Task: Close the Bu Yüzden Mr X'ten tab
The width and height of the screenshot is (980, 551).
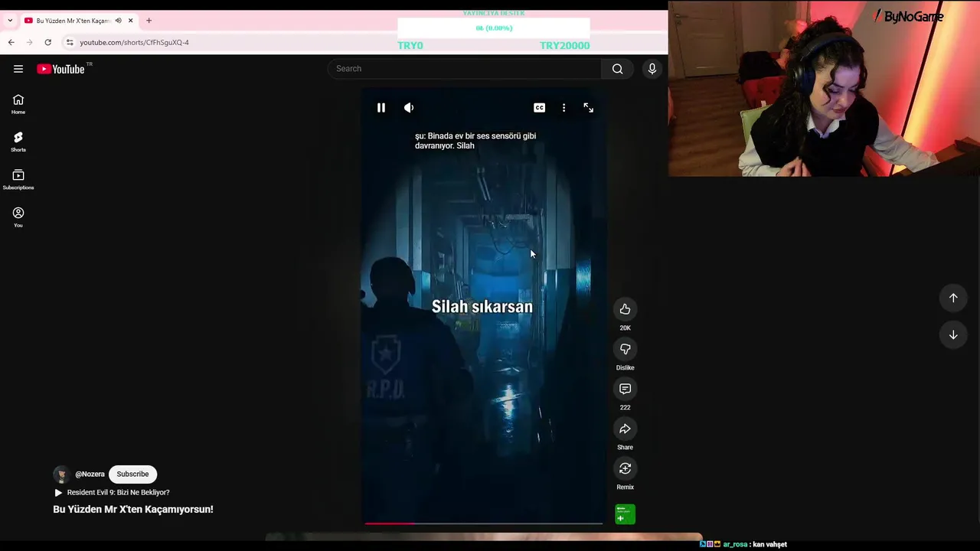Action: coord(131,21)
